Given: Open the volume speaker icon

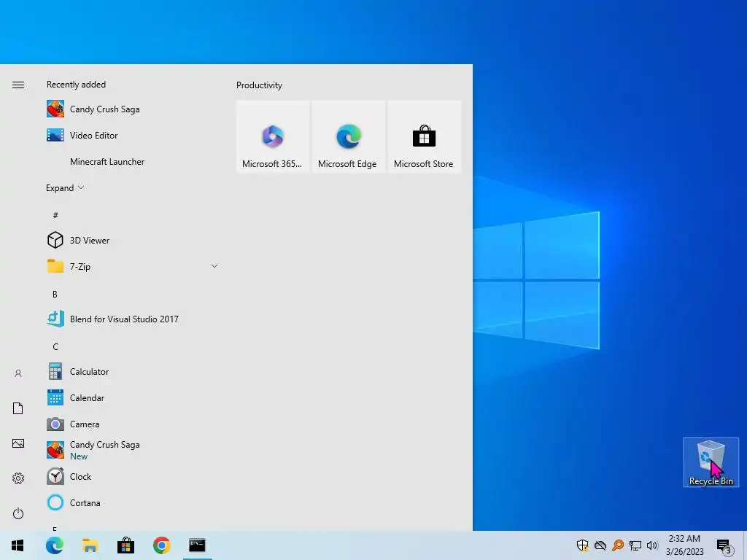Looking at the screenshot, I should click(652, 545).
